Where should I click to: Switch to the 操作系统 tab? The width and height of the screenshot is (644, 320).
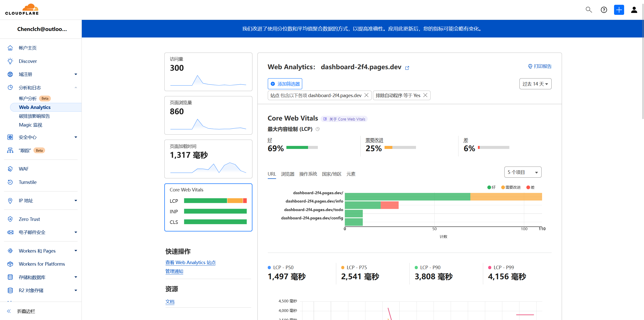coord(308,174)
